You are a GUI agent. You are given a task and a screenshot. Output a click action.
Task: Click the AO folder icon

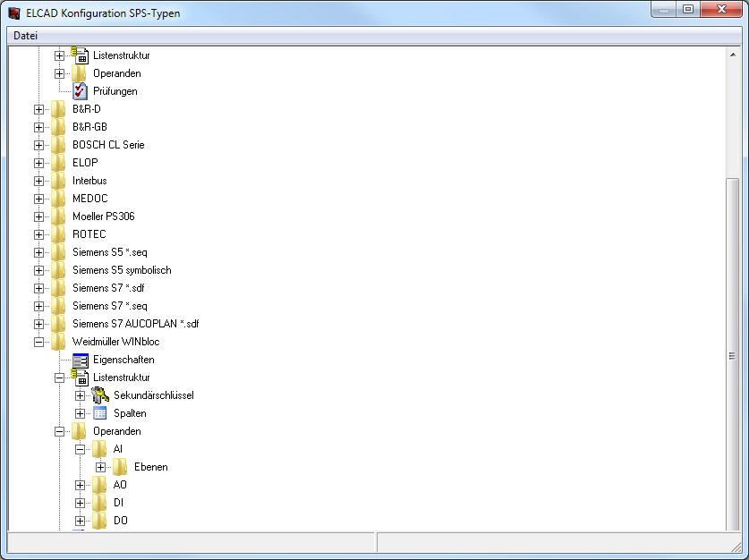pyautogui.click(x=99, y=485)
